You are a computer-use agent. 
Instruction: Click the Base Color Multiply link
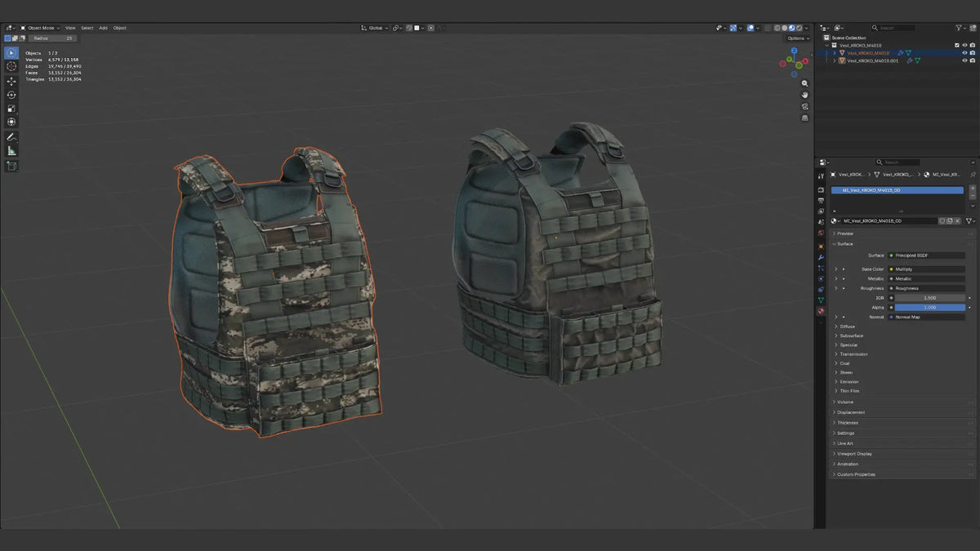pos(926,269)
